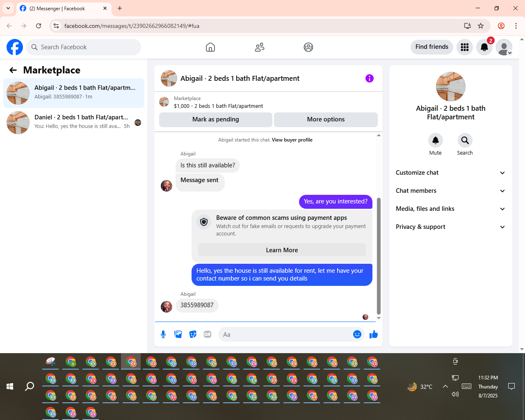Click the Search Facebook field

point(84,47)
